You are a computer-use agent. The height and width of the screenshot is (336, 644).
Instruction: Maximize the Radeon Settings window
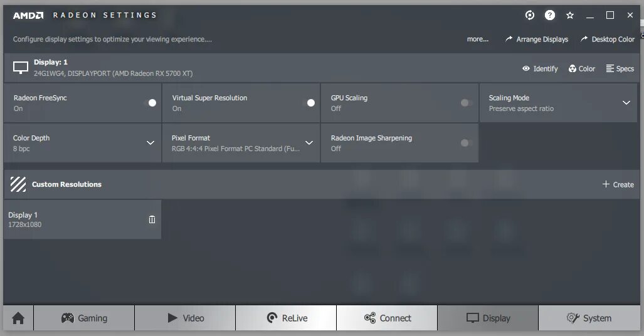(610, 15)
